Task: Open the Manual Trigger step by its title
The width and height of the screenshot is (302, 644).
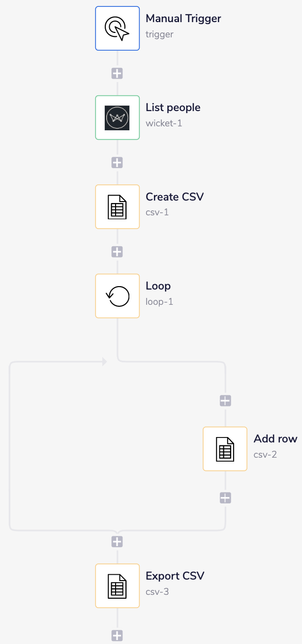Action: click(x=183, y=18)
